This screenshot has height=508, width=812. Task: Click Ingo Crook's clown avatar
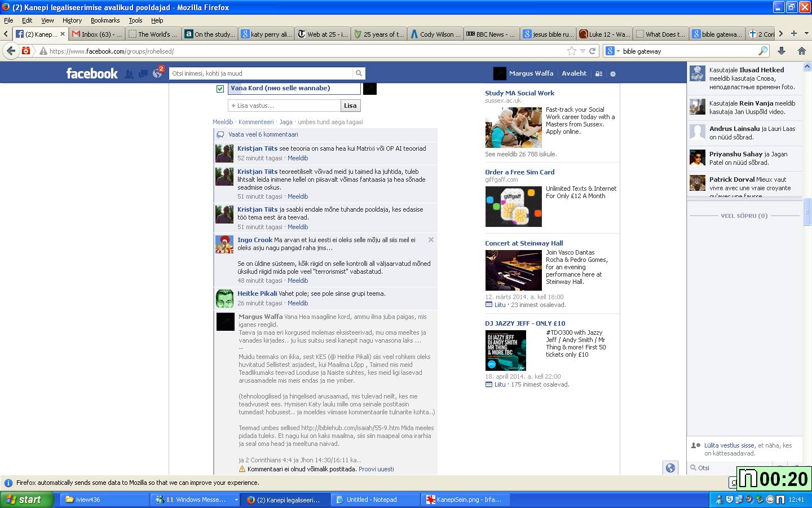pos(224,244)
